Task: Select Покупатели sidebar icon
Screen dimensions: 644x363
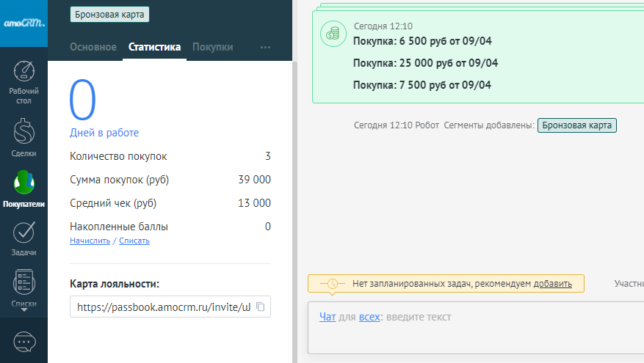Action: pyautogui.click(x=23, y=183)
